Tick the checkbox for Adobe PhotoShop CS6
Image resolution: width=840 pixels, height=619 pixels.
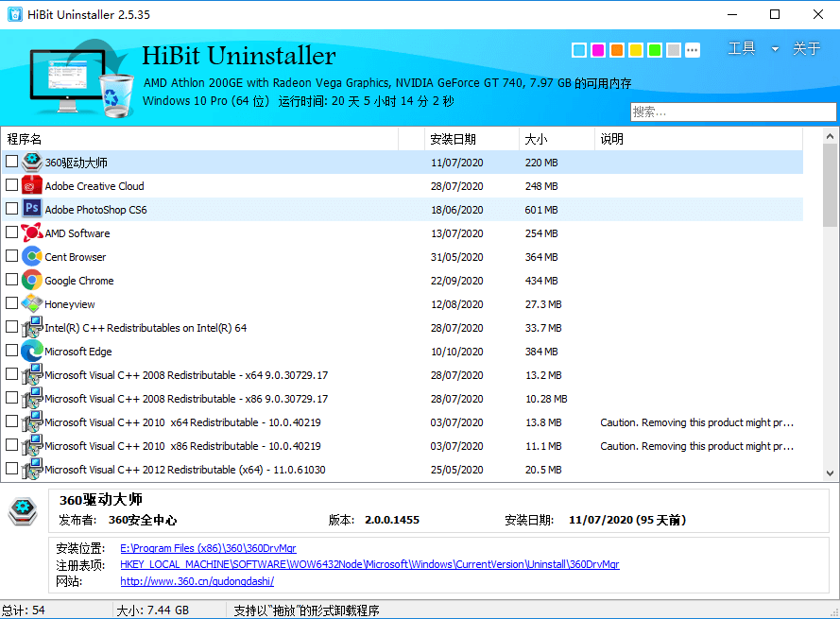click(x=11, y=209)
